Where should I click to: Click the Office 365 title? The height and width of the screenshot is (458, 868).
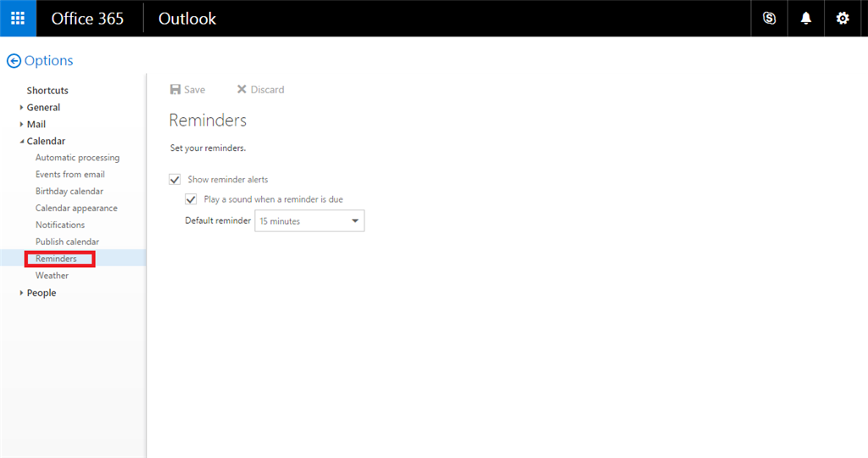87,19
